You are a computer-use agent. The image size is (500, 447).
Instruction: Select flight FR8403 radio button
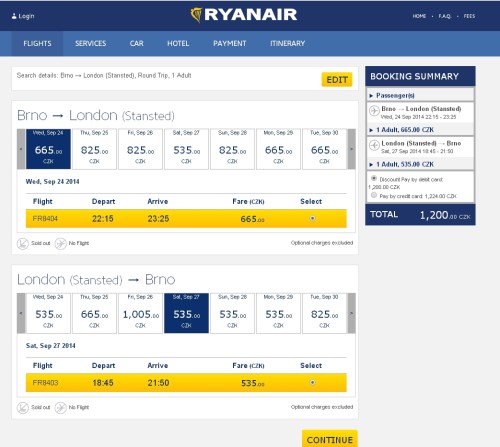pyautogui.click(x=312, y=382)
